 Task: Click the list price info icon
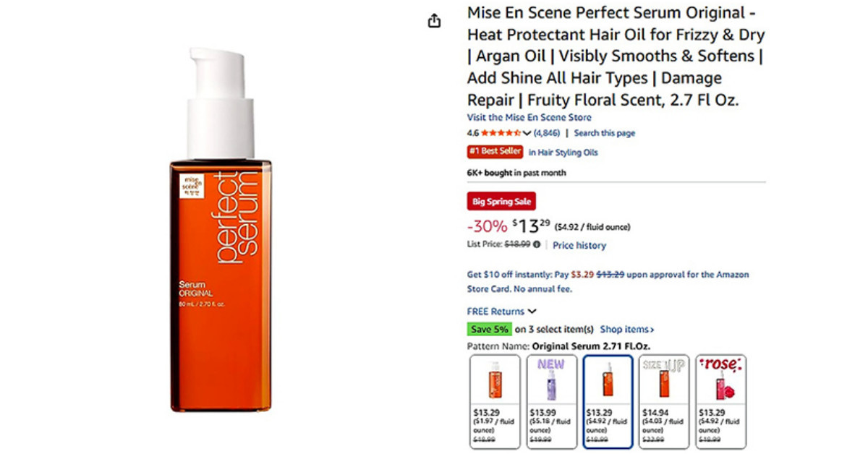click(x=537, y=245)
